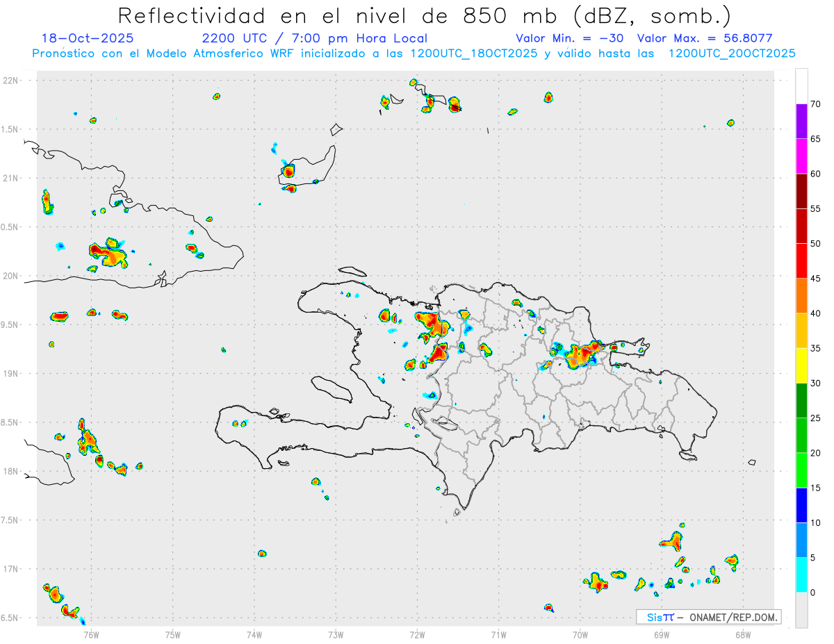Click the colorbar label '20'

816,453
